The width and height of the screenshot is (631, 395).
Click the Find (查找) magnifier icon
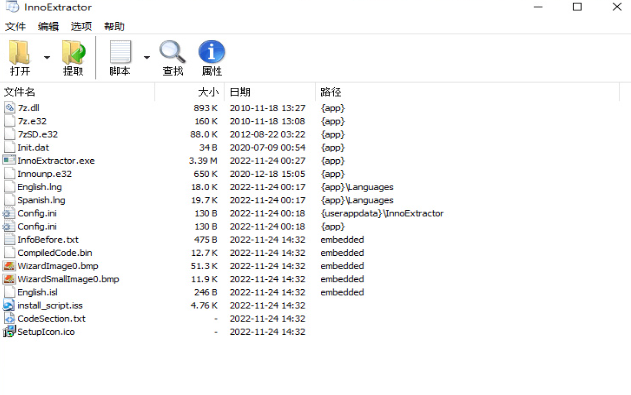[173, 52]
